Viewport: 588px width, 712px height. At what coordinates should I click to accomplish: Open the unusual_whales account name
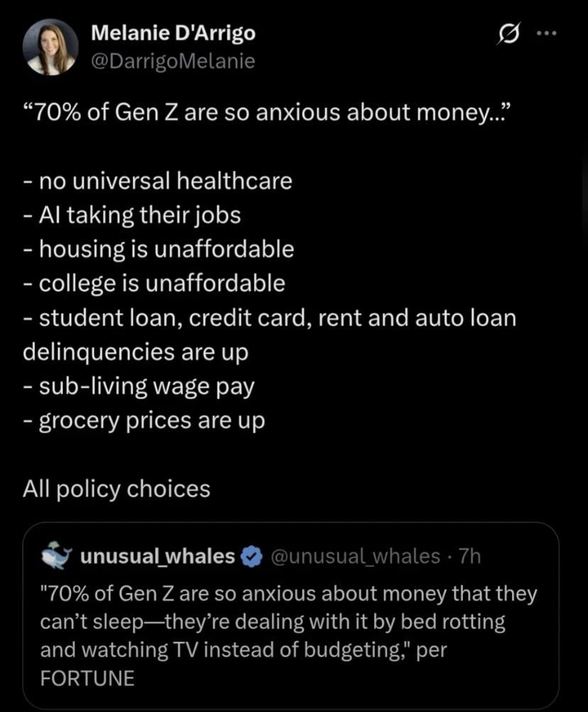[x=158, y=556]
